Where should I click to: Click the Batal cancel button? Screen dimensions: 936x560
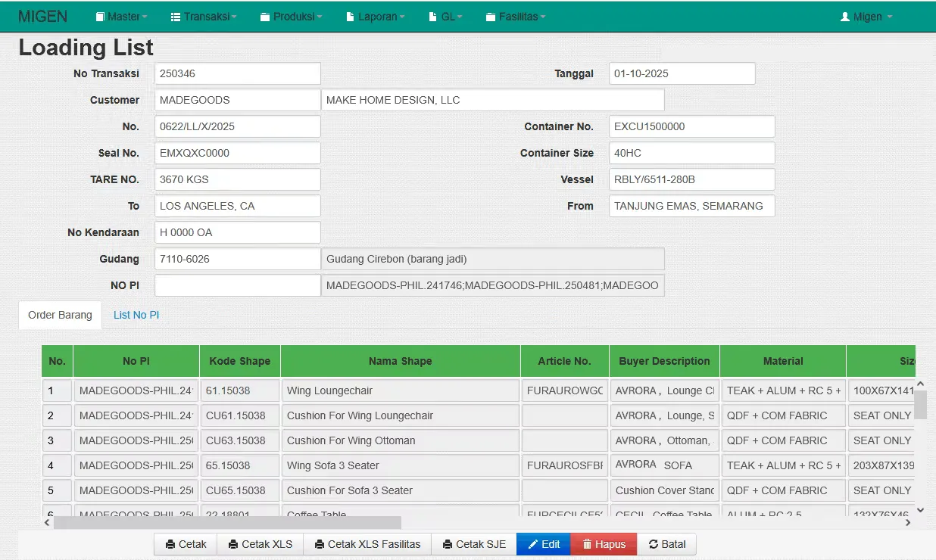tap(666, 544)
